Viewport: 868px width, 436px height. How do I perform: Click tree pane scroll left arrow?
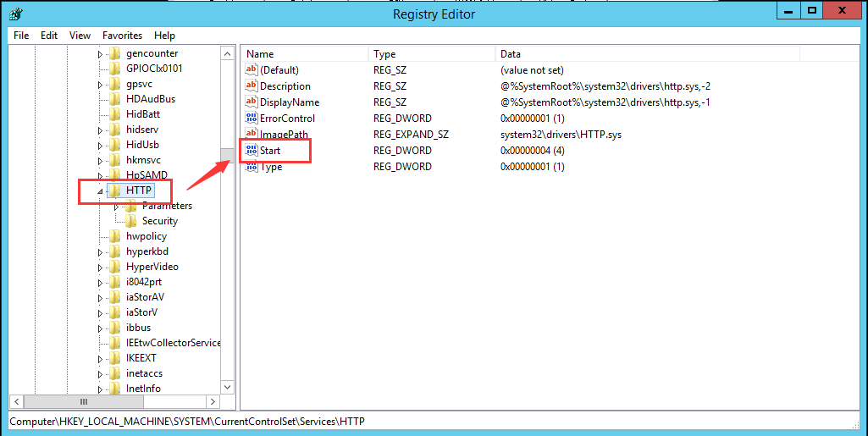[x=17, y=401]
